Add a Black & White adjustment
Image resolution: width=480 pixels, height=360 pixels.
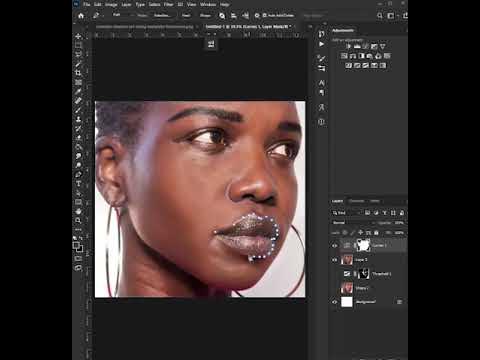pyautogui.click(x=362, y=56)
